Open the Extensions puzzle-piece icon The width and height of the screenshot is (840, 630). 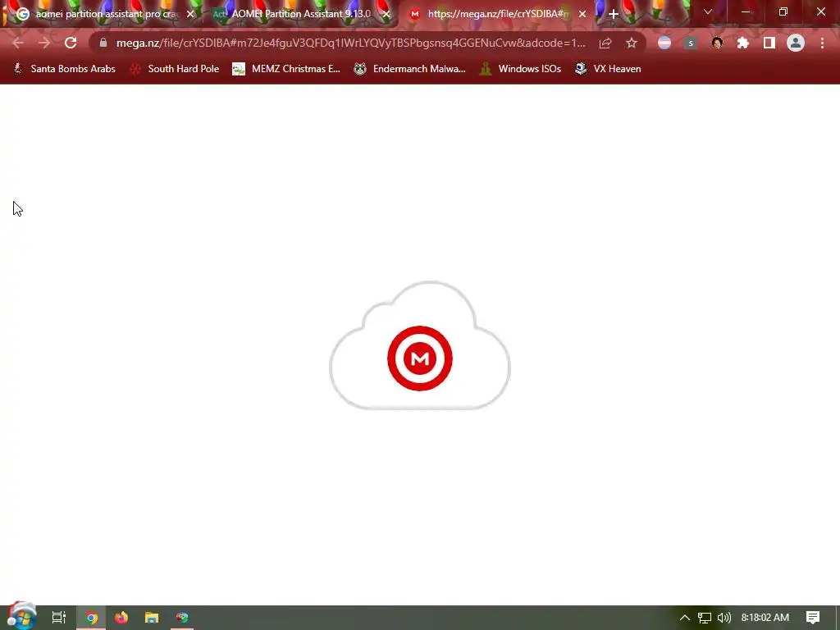[743, 43]
